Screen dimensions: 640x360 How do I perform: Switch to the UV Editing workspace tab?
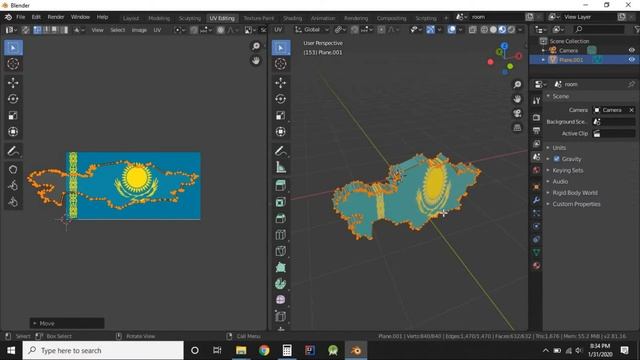[222, 18]
